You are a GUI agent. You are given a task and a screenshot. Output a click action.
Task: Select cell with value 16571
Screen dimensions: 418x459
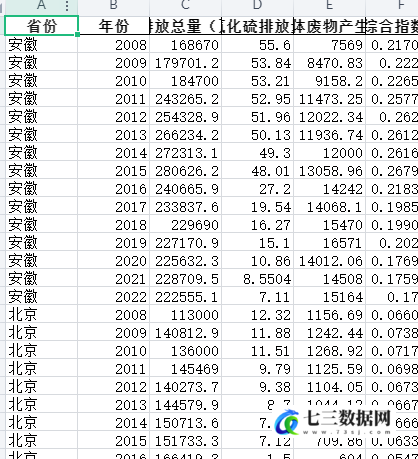[329, 243]
